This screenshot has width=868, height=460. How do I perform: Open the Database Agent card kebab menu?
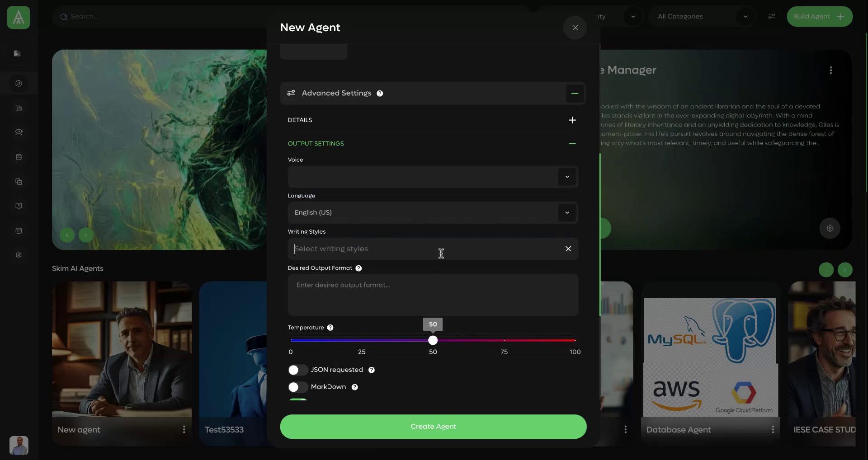coord(773,429)
